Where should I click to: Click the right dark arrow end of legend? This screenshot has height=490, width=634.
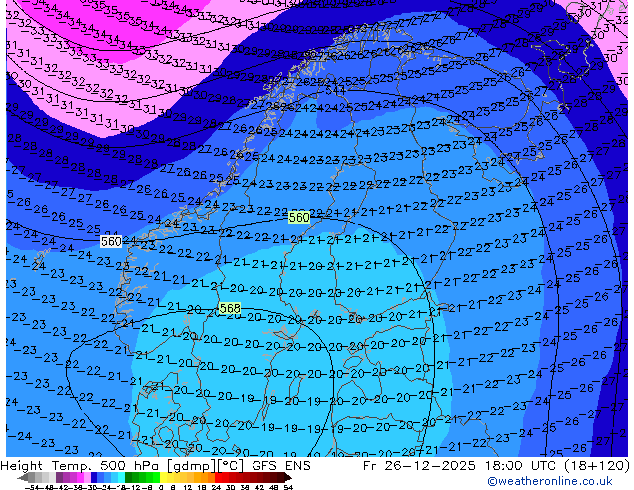pyautogui.click(x=287, y=478)
